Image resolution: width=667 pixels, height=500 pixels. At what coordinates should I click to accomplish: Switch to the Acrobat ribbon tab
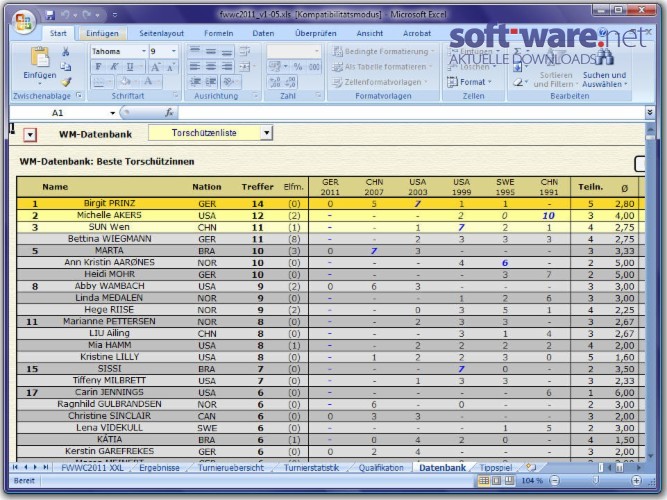pos(417,33)
